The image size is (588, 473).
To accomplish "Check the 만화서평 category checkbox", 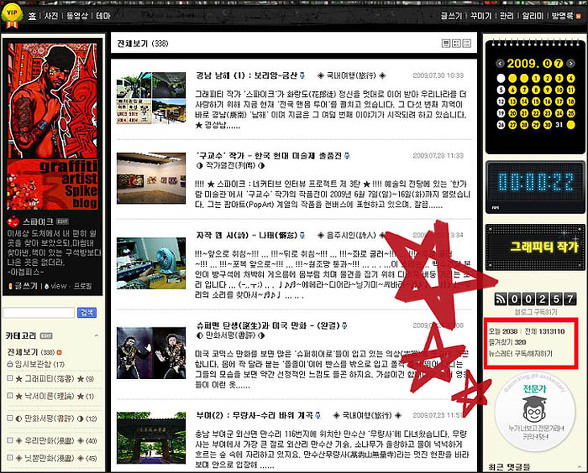I will [10, 418].
